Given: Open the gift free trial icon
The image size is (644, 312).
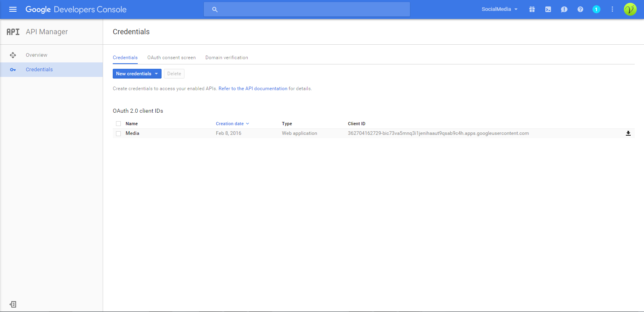Looking at the screenshot, I should tap(532, 9).
